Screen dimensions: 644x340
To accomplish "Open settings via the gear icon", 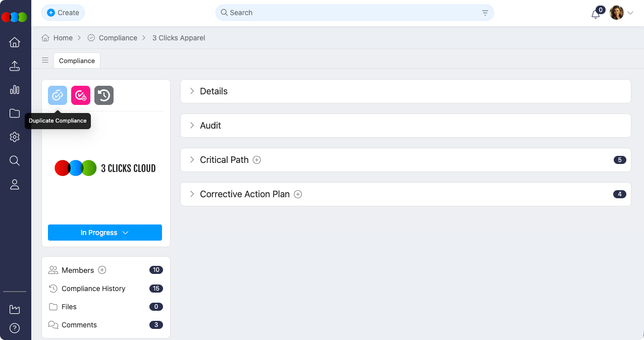I will click(x=15, y=137).
